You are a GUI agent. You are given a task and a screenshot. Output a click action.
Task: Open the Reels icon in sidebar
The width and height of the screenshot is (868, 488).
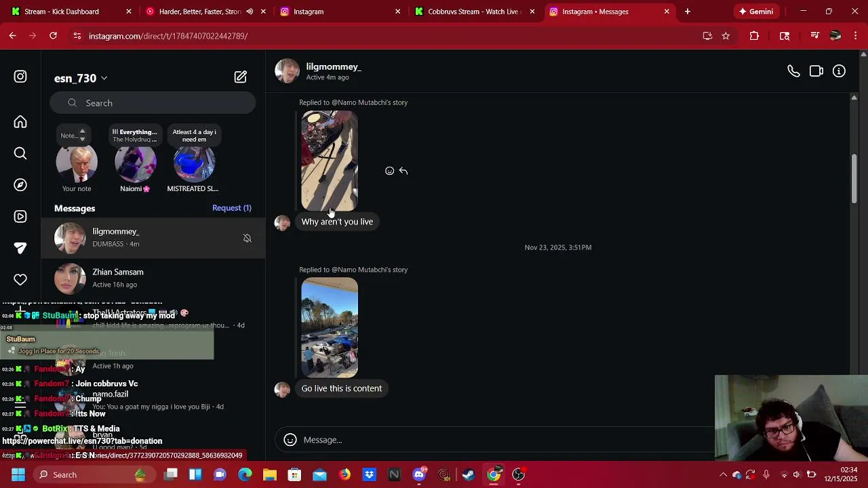coord(20,217)
